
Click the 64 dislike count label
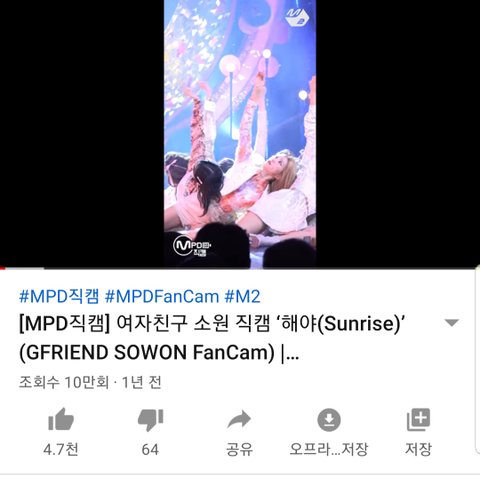(150, 450)
